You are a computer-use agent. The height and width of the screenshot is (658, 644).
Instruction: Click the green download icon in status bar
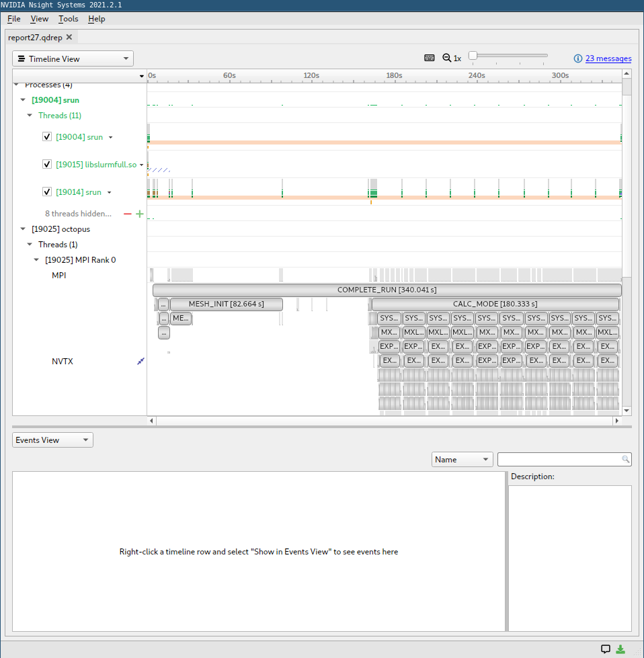(620, 649)
